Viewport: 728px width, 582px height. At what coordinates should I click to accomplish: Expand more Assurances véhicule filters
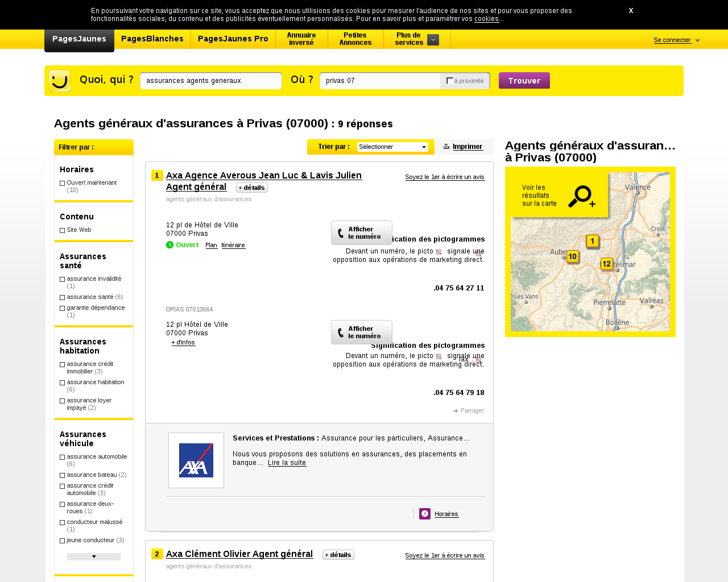click(94, 557)
